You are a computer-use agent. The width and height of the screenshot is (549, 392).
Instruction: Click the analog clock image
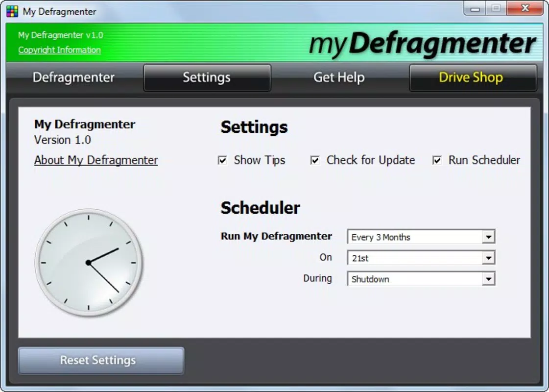[89, 263]
